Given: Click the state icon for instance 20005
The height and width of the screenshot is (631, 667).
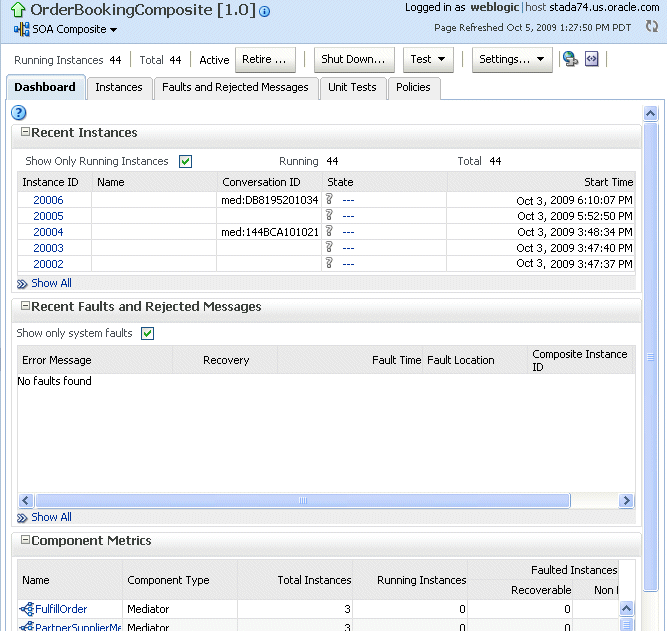Looking at the screenshot, I should (329, 215).
